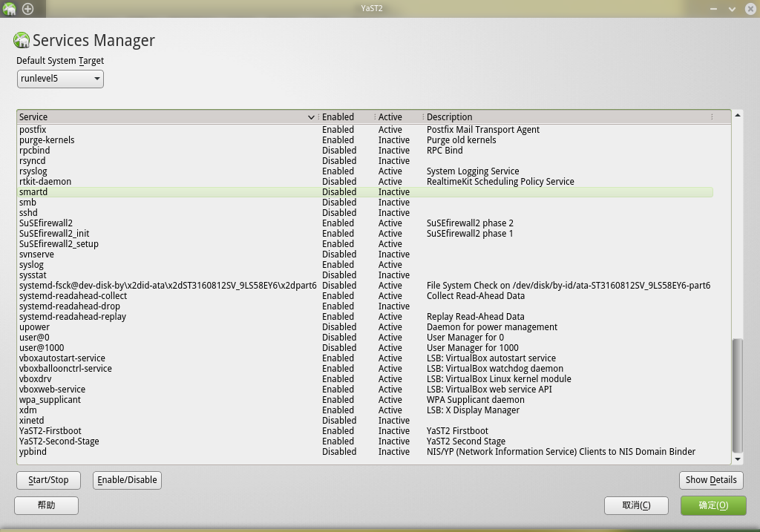
Task: Click the WPA Supplicant daemon description
Action: point(476,400)
